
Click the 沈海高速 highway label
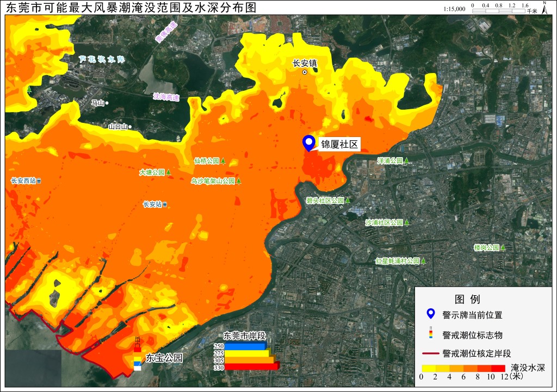pos(166,96)
